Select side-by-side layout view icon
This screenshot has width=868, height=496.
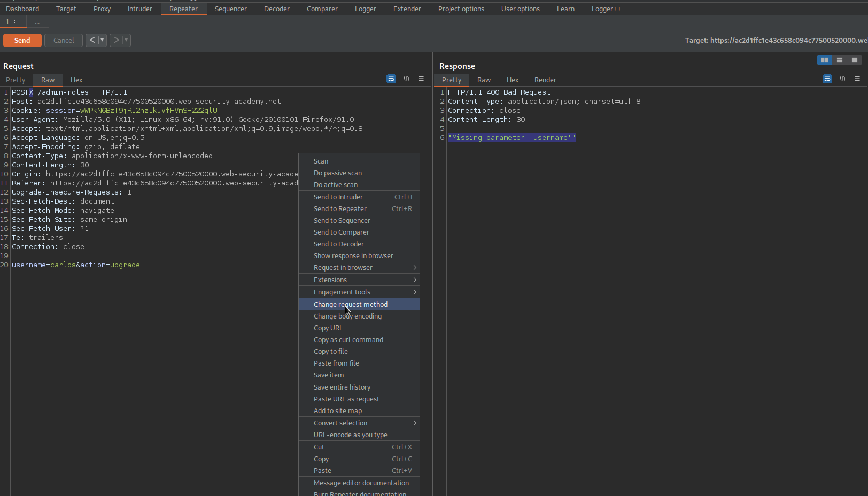(825, 60)
